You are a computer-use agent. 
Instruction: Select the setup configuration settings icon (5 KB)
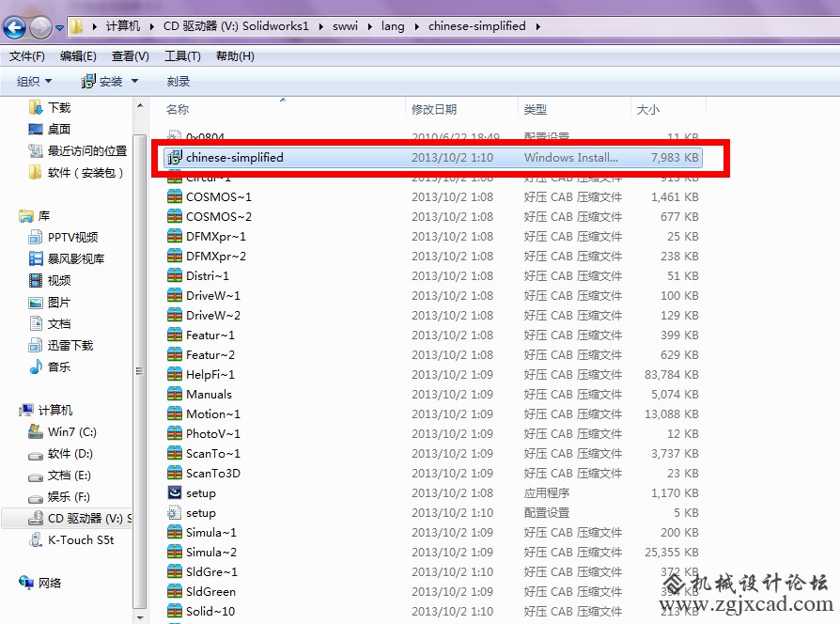175,512
